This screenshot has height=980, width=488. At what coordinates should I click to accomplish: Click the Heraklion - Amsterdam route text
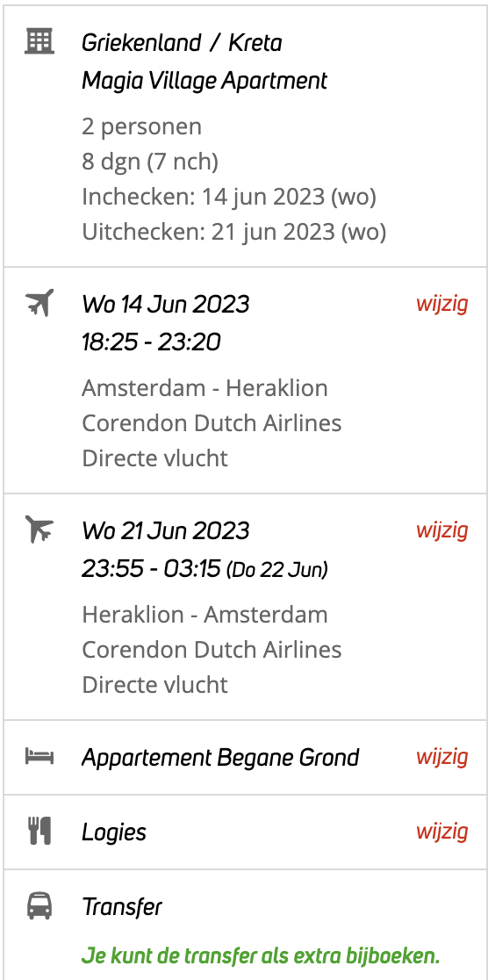click(205, 615)
